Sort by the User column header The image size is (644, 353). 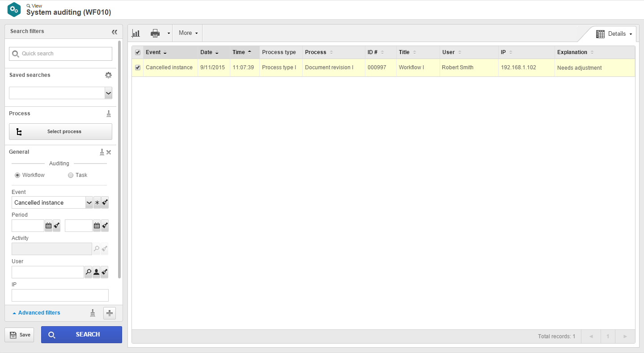click(x=469, y=52)
